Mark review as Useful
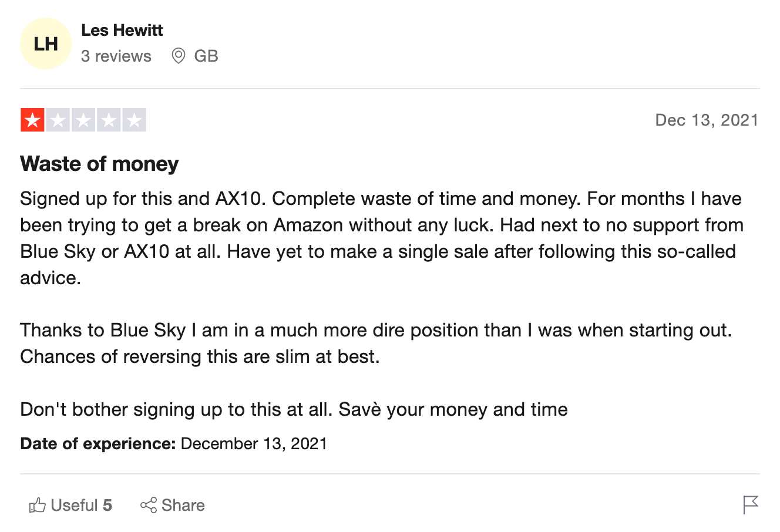This screenshot has width=780, height=532. click(70, 505)
